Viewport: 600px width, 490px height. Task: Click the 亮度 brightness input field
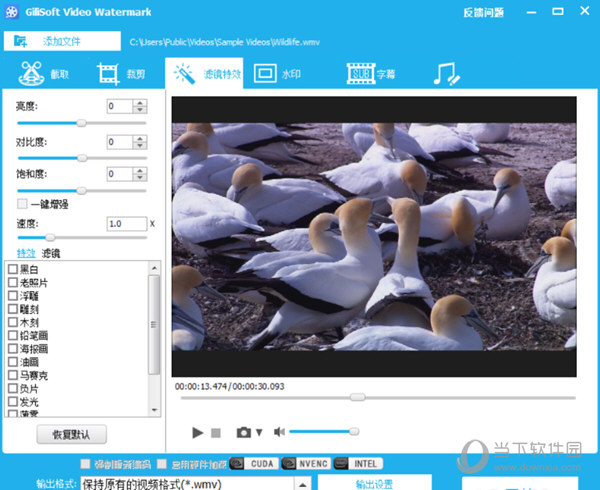click(x=120, y=106)
